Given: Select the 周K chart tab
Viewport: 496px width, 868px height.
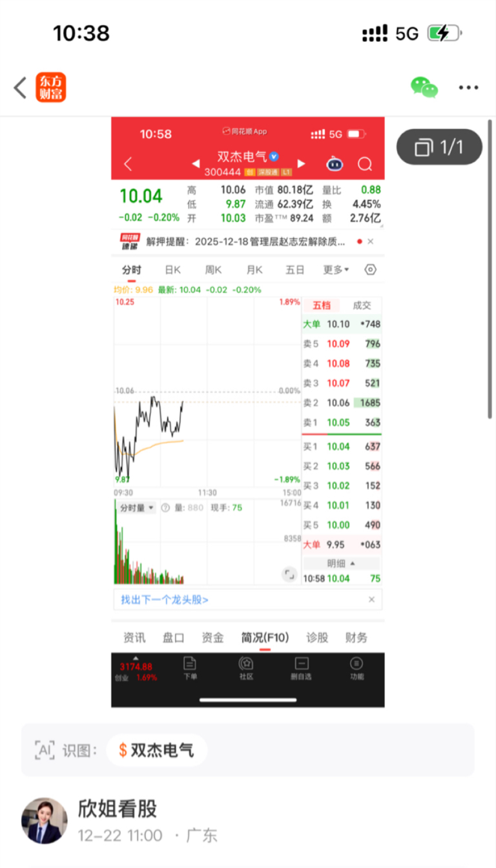Looking at the screenshot, I should 213,270.
